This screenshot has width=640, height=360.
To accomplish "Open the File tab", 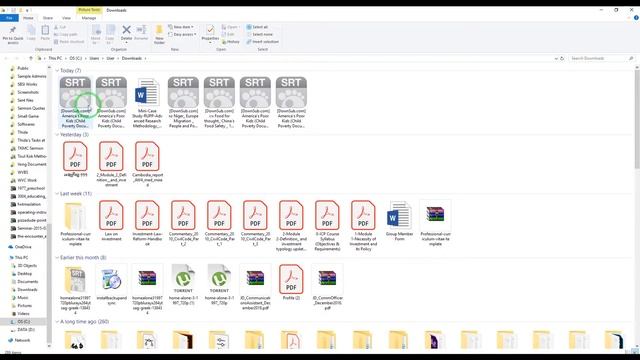I will coord(9,18).
